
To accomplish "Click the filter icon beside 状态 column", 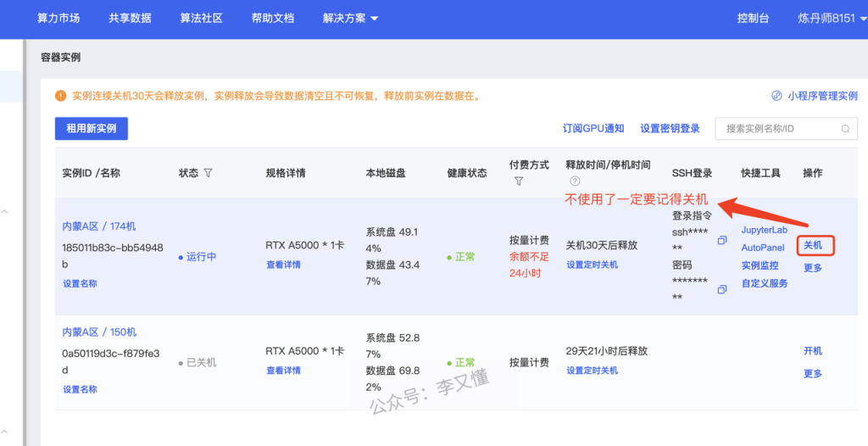I will pos(208,173).
